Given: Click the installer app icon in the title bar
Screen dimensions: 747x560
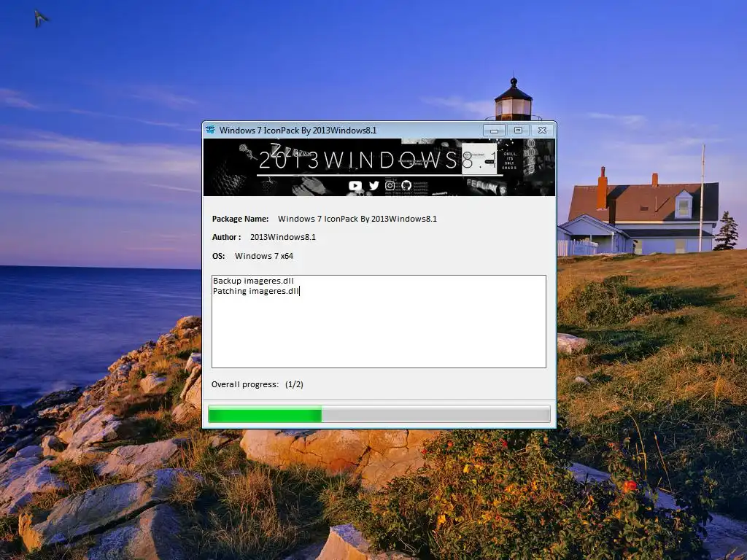Looking at the screenshot, I should pos(210,130).
